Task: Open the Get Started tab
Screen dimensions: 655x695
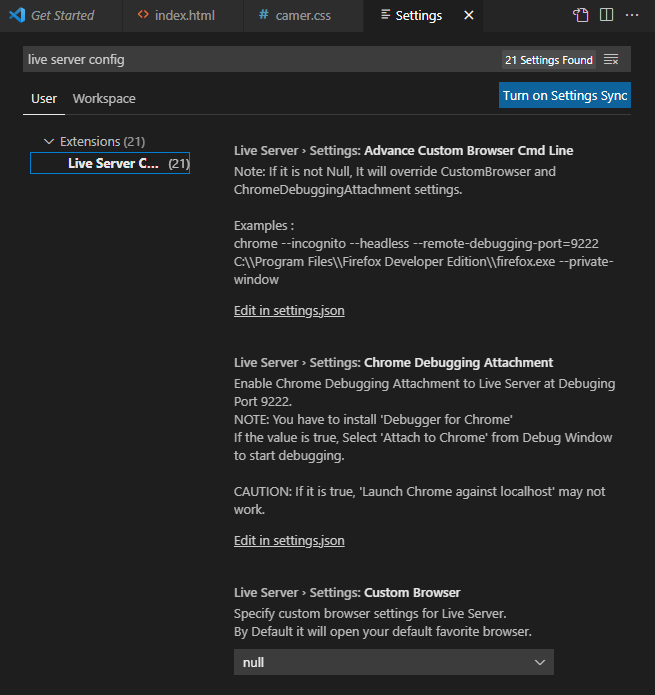Action: pyautogui.click(x=61, y=16)
